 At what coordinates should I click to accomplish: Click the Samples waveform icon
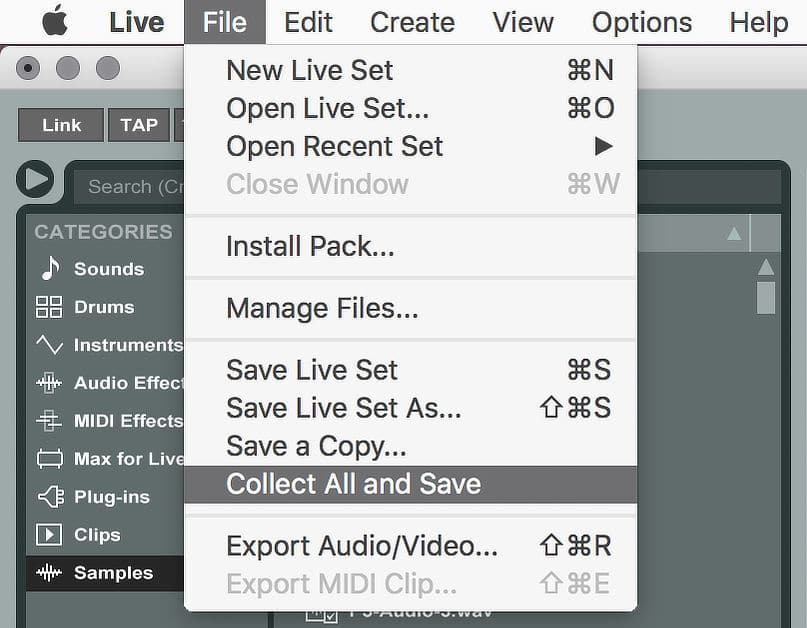click(49, 573)
